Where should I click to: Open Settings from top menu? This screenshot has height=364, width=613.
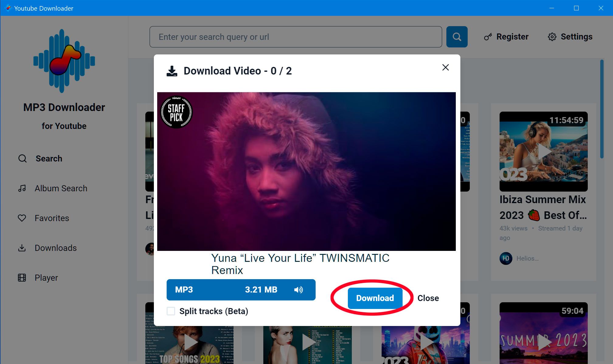point(570,36)
